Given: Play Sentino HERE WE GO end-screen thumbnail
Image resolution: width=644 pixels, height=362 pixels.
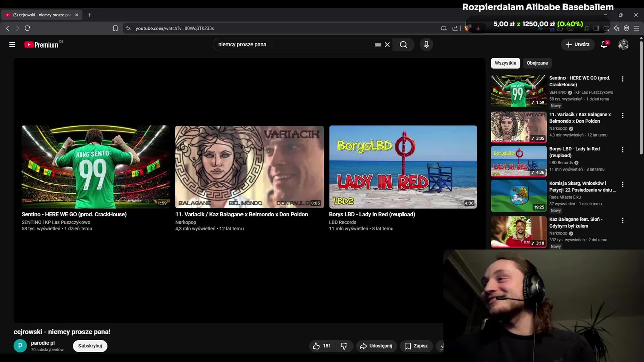Looking at the screenshot, I should 96,167.
